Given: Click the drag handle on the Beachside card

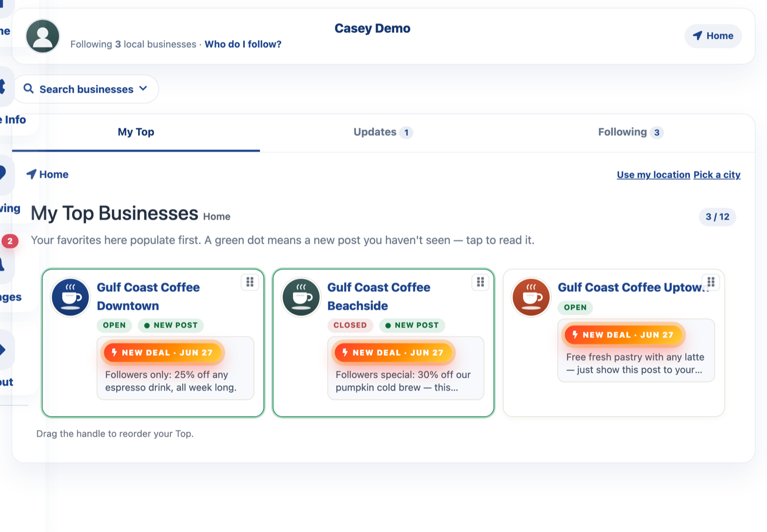Looking at the screenshot, I should (x=481, y=282).
